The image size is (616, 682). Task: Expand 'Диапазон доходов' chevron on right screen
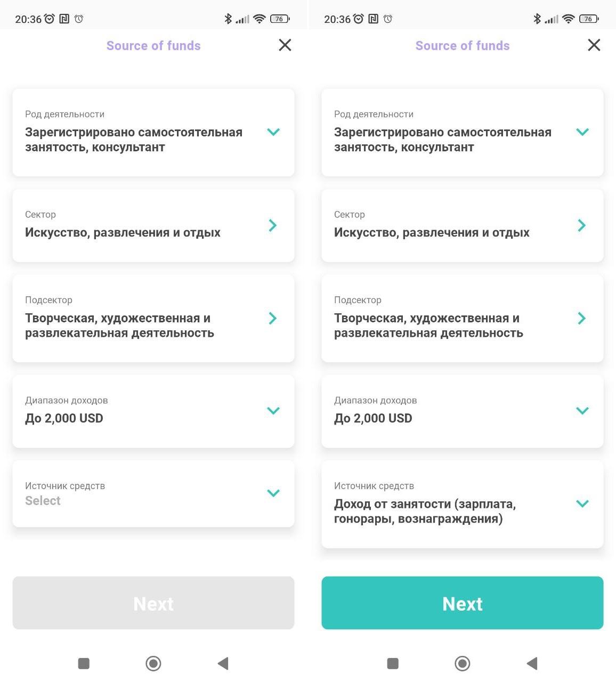[x=582, y=411]
